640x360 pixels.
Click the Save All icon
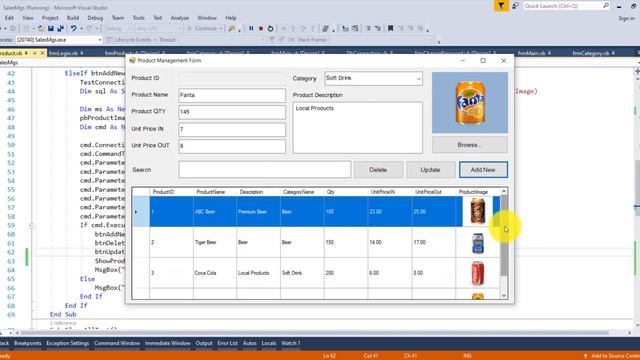(60, 29)
